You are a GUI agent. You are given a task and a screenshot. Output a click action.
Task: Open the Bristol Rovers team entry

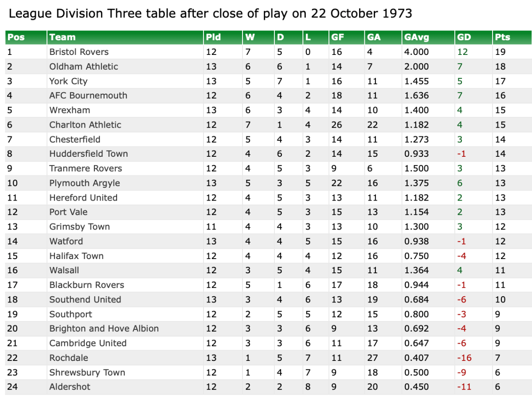[79, 52]
